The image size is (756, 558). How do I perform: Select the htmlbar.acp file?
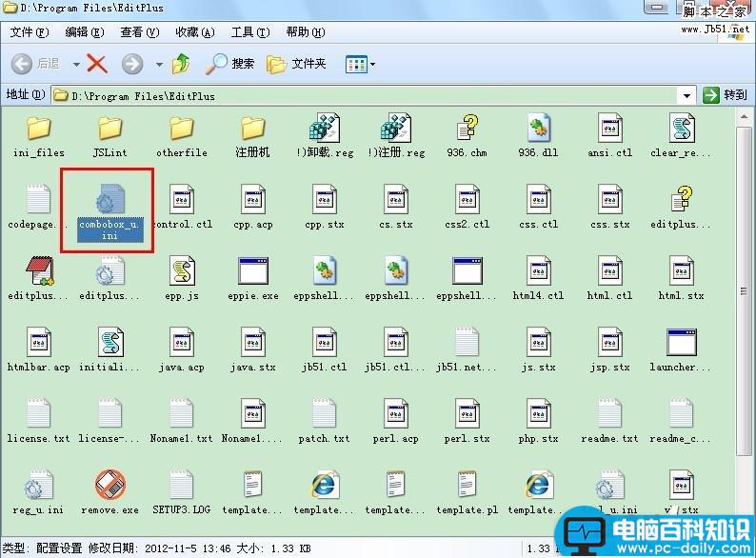(x=39, y=350)
